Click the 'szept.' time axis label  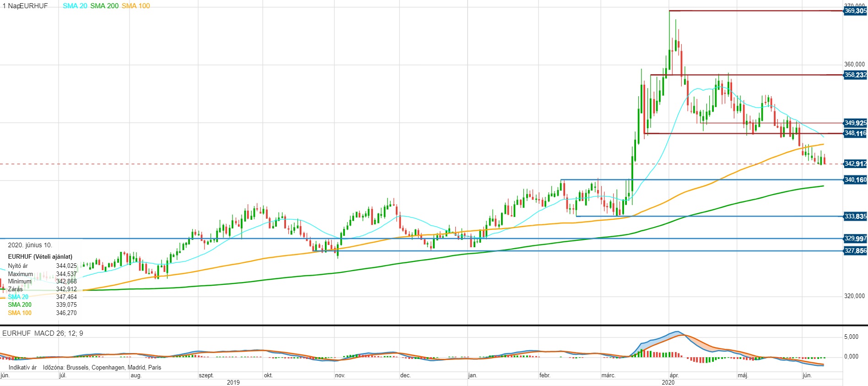pos(206,375)
